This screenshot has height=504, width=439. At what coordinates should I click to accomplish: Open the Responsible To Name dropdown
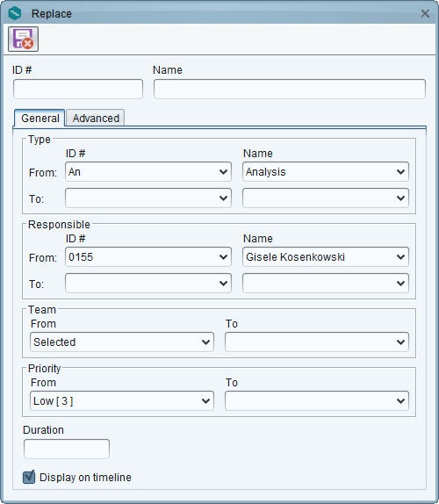click(x=326, y=284)
